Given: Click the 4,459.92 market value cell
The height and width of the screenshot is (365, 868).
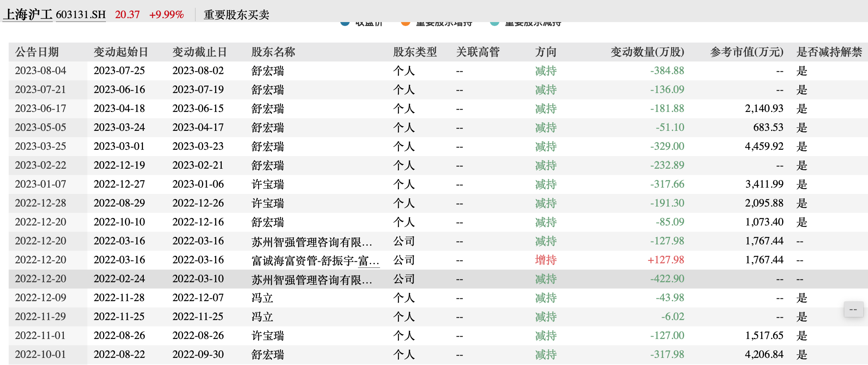Looking at the screenshot, I should (764, 147).
